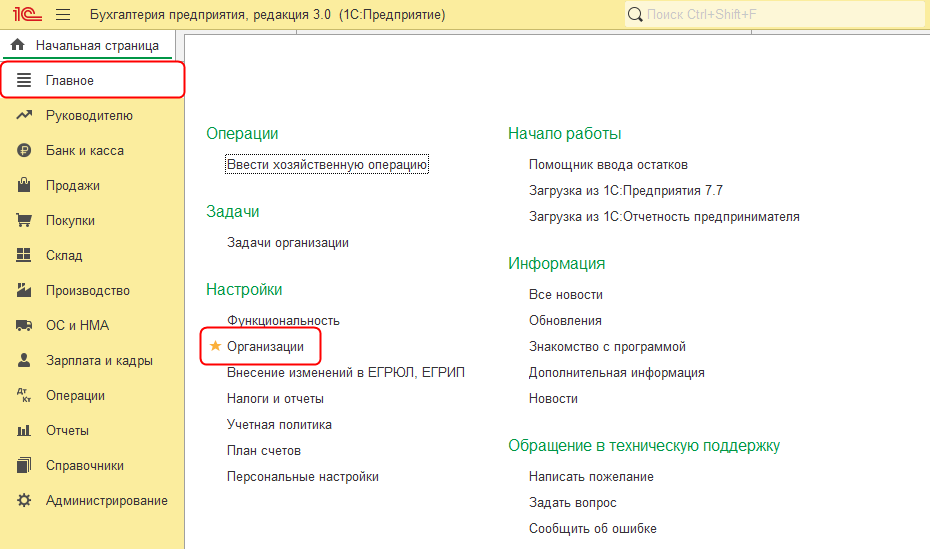
Task: Open Задать вопрос link
Action: click(573, 503)
